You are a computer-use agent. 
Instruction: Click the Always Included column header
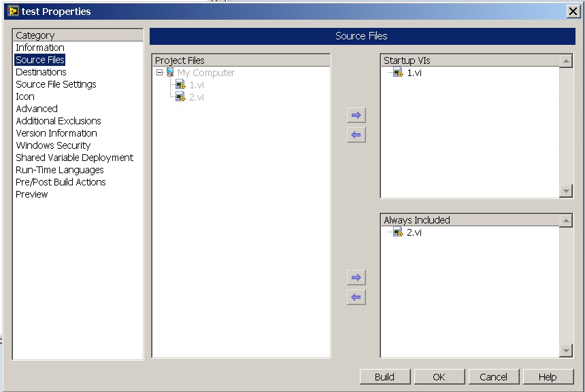click(x=470, y=220)
